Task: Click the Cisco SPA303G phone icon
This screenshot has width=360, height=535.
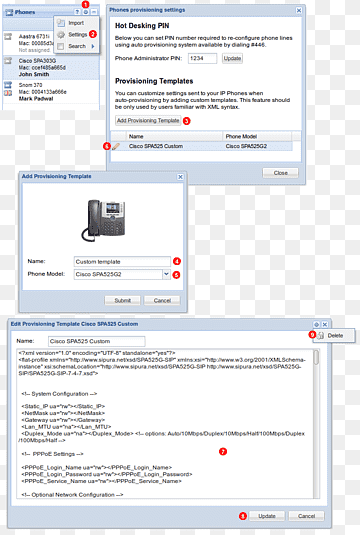Action: click(x=8, y=61)
